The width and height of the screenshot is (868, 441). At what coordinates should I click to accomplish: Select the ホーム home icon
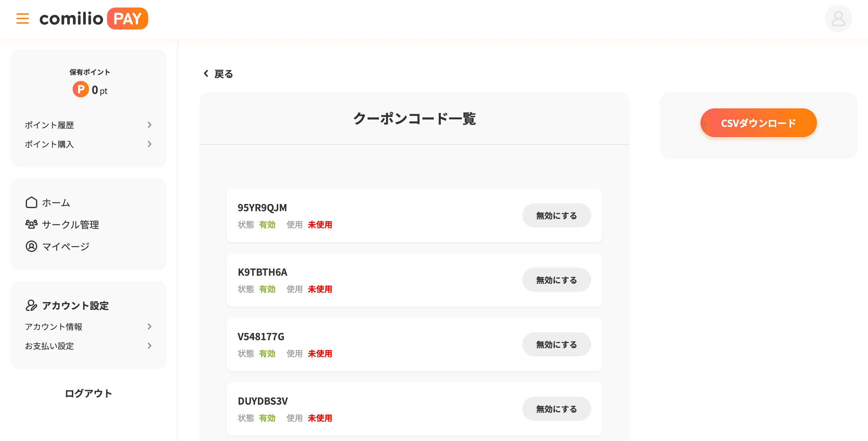click(31, 202)
